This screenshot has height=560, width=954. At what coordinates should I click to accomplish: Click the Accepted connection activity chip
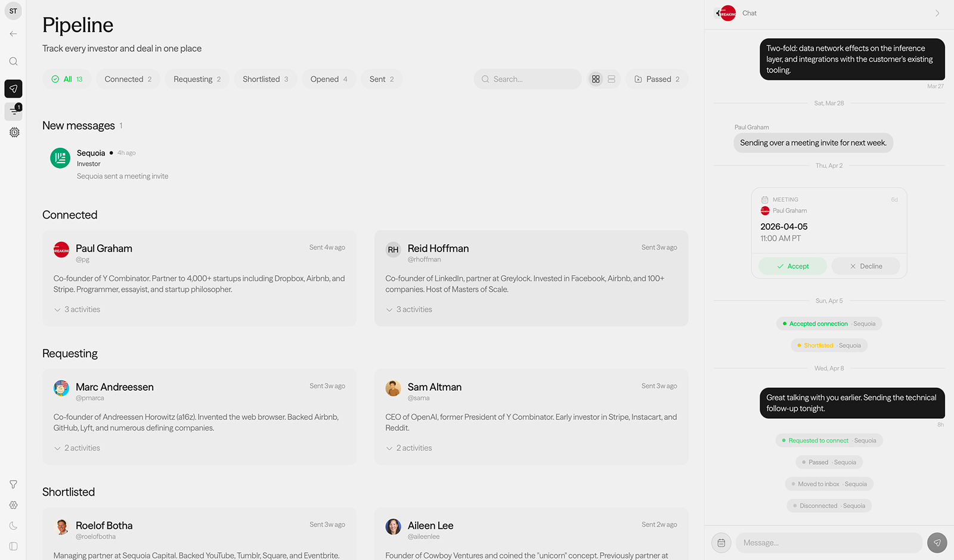(829, 324)
